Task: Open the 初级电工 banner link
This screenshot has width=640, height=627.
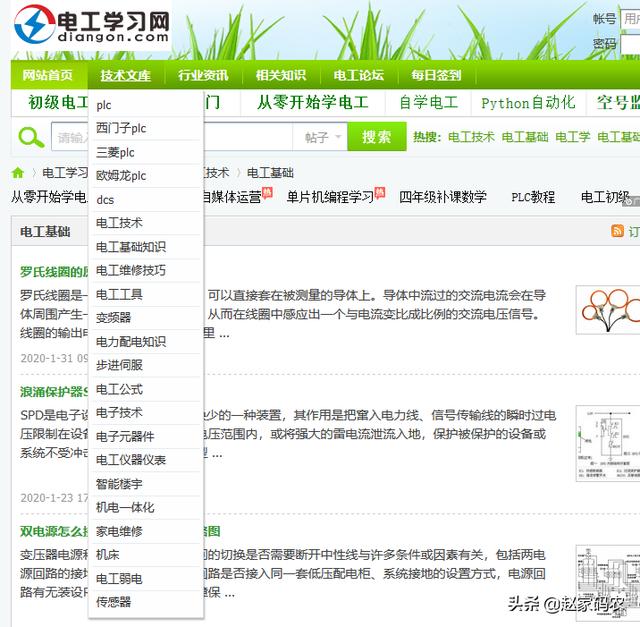Action: (x=58, y=102)
